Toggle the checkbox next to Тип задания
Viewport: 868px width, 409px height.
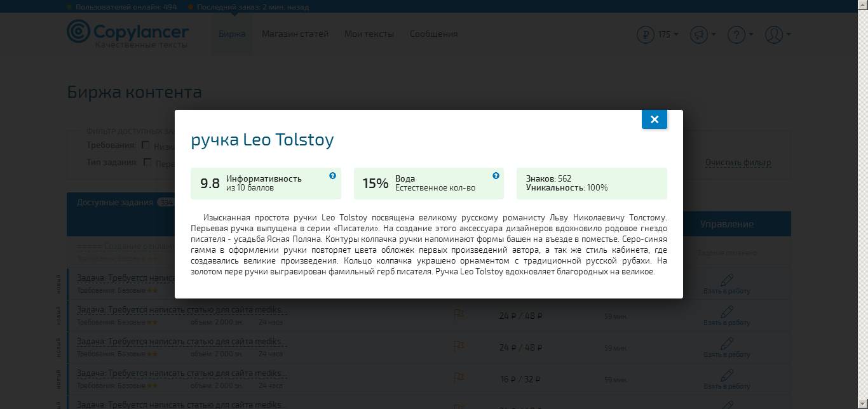(147, 163)
